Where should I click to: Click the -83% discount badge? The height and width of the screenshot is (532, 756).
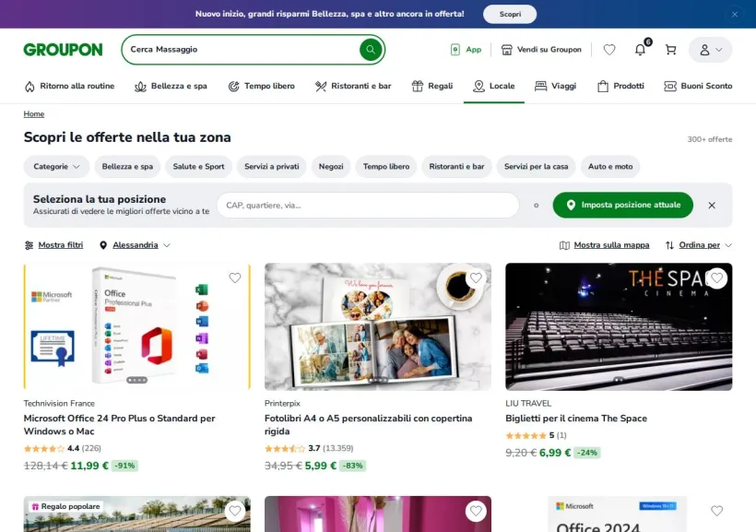pyautogui.click(x=353, y=466)
